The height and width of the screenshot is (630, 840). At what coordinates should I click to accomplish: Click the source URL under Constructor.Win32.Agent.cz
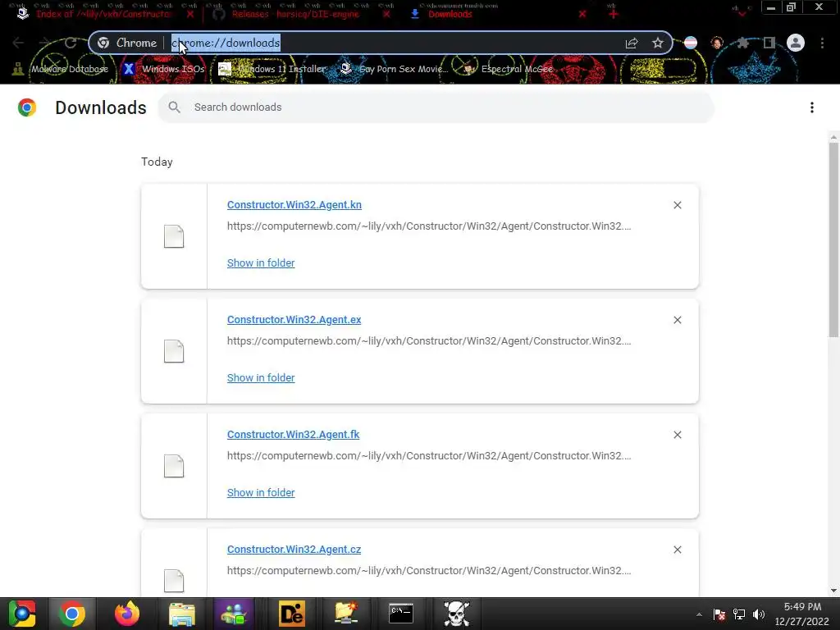(x=429, y=571)
